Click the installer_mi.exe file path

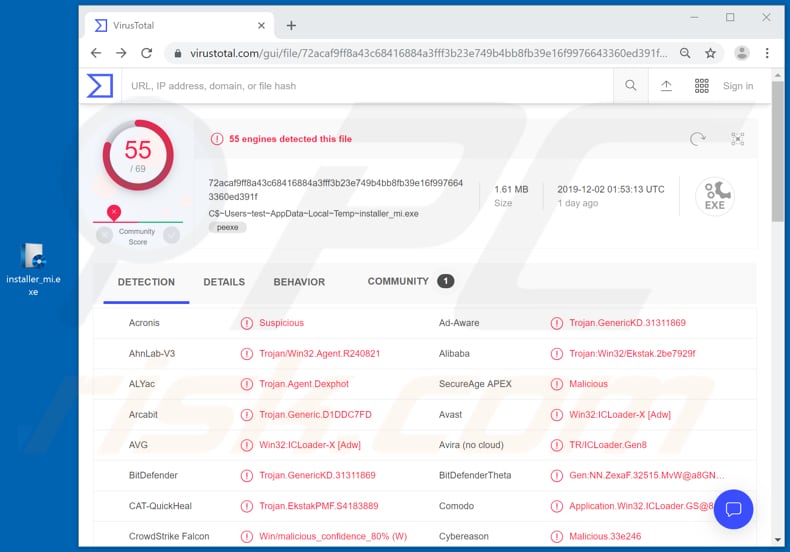(x=313, y=214)
